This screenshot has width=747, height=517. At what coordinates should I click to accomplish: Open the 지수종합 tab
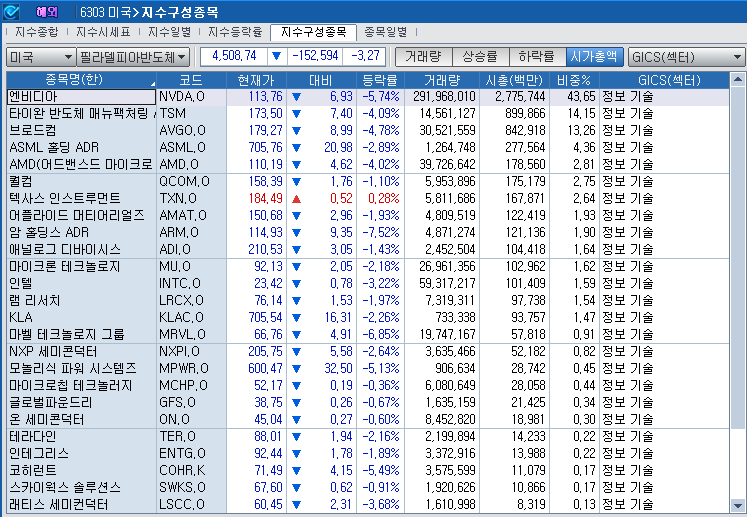point(37,32)
